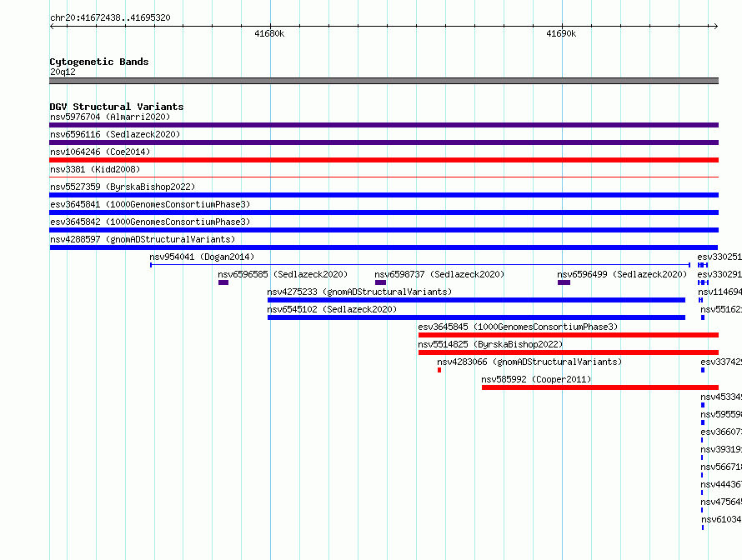
Task: Click the label starting nsv56671 at right edge
Action: [x=721, y=467]
